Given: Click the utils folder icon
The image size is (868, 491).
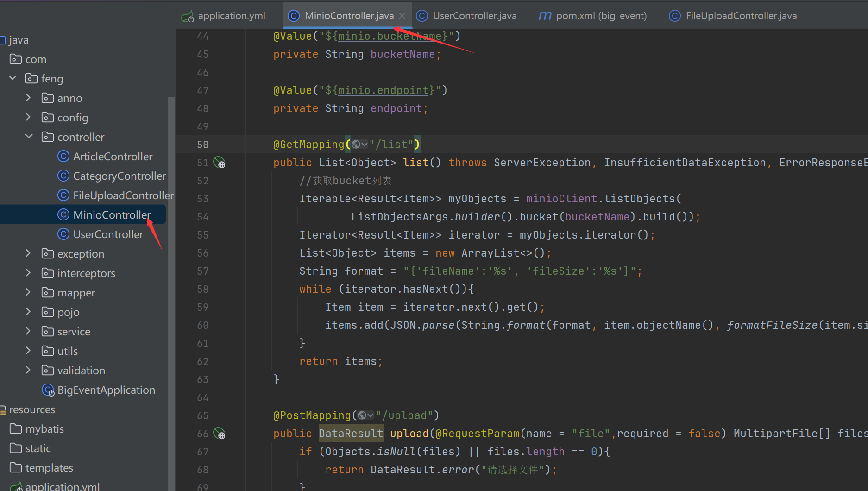Looking at the screenshot, I should 47,351.
